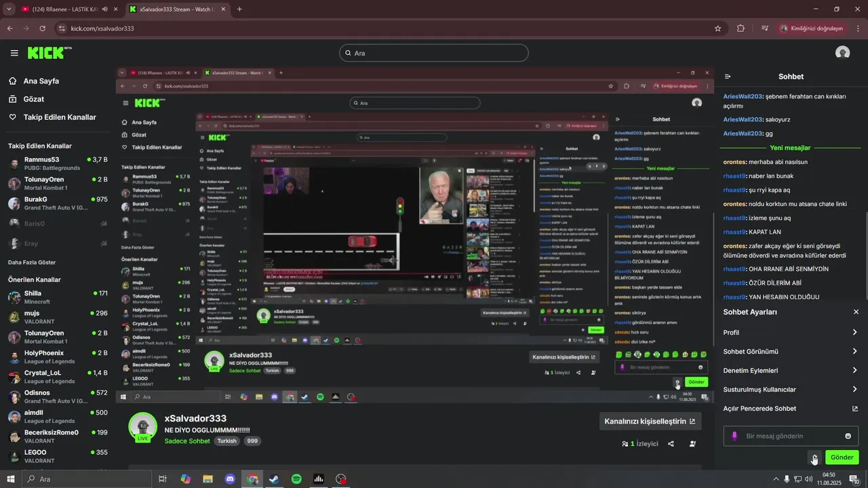Click the Sadece Sohbet category link
868x488 pixels.
click(187, 441)
